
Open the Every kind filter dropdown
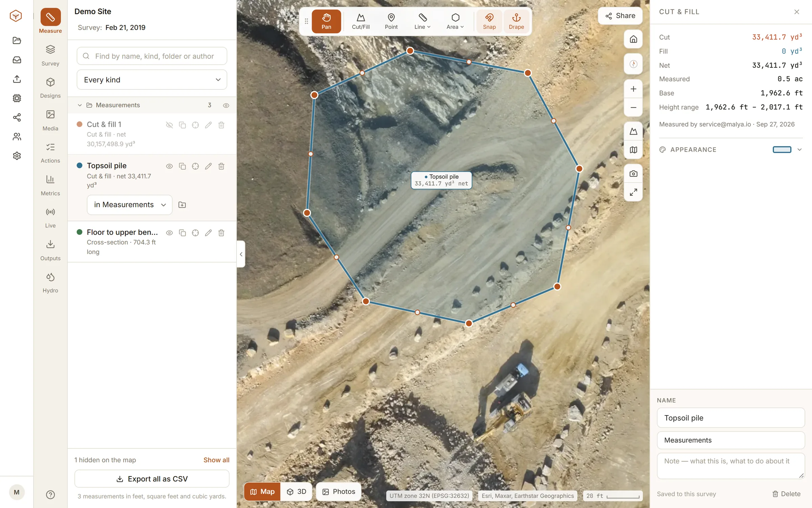[152, 80]
